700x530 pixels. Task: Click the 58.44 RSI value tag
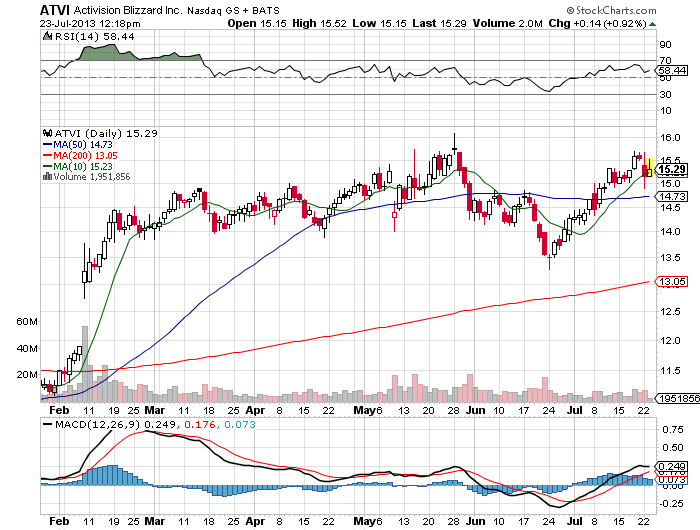[672, 71]
